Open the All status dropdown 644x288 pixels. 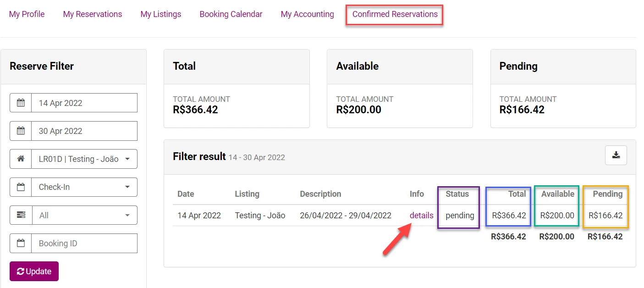[84, 215]
